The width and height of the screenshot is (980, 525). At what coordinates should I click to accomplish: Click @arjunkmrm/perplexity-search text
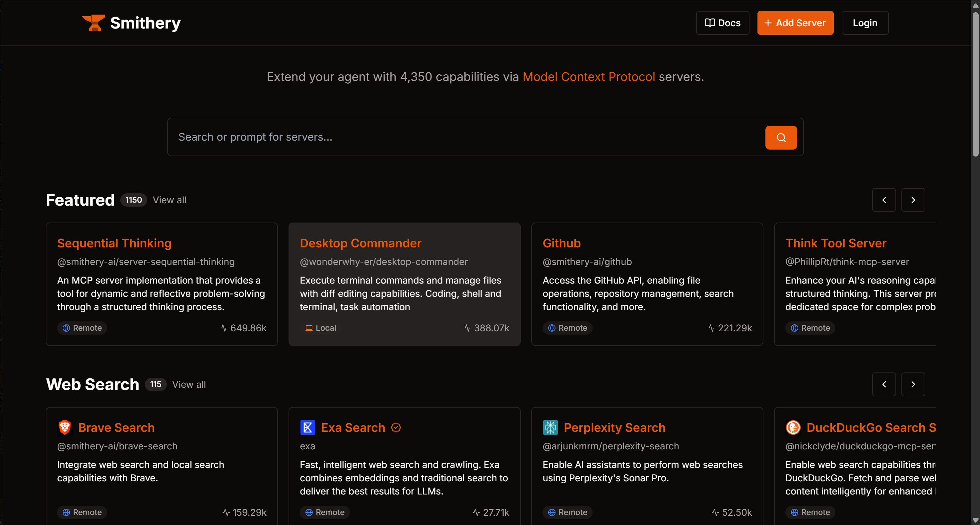click(x=611, y=446)
